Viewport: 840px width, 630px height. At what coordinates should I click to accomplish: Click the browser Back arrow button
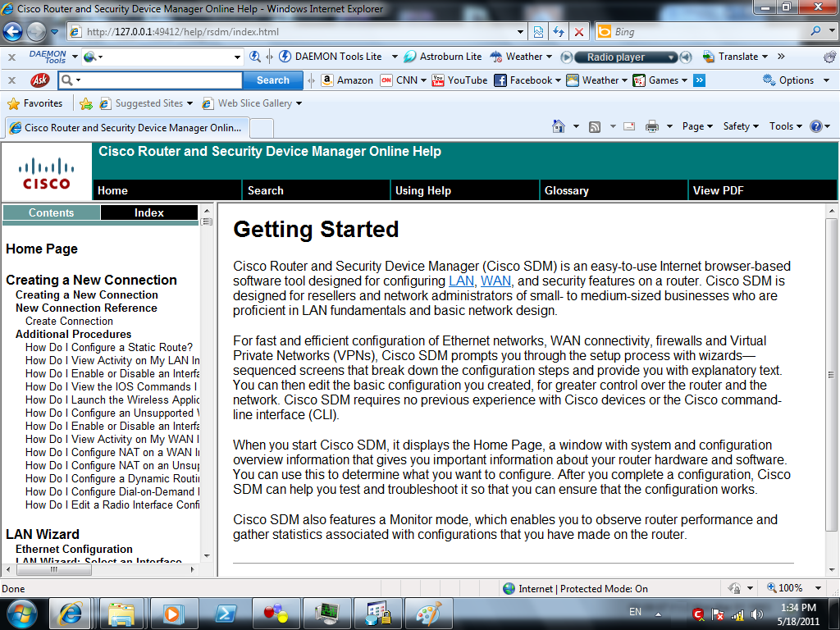(13, 32)
